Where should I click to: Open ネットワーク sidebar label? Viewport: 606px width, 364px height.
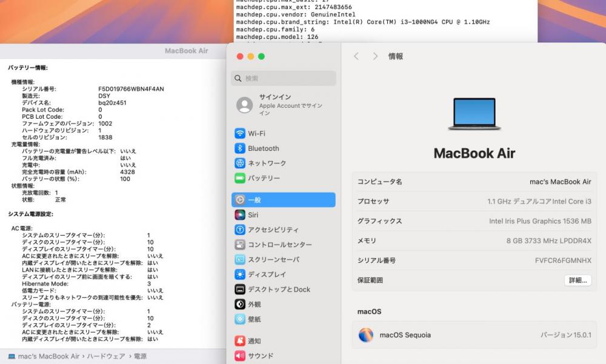pyautogui.click(x=267, y=163)
